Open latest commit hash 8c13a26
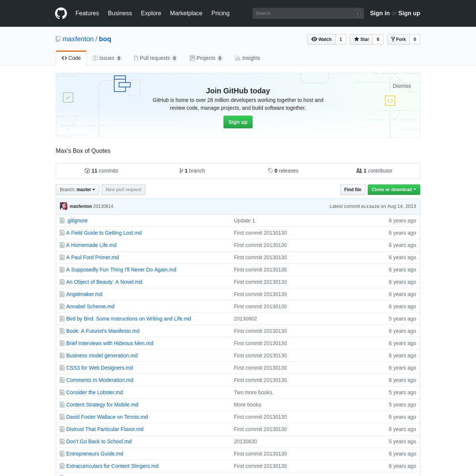Screen dimensions: 476x476 tap(370, 206)
